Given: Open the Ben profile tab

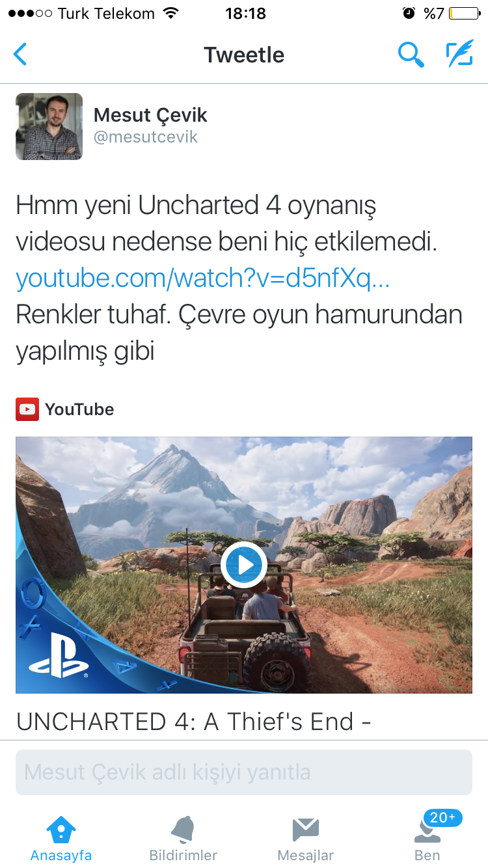Looking at the screenshot, I should (427, 839).
